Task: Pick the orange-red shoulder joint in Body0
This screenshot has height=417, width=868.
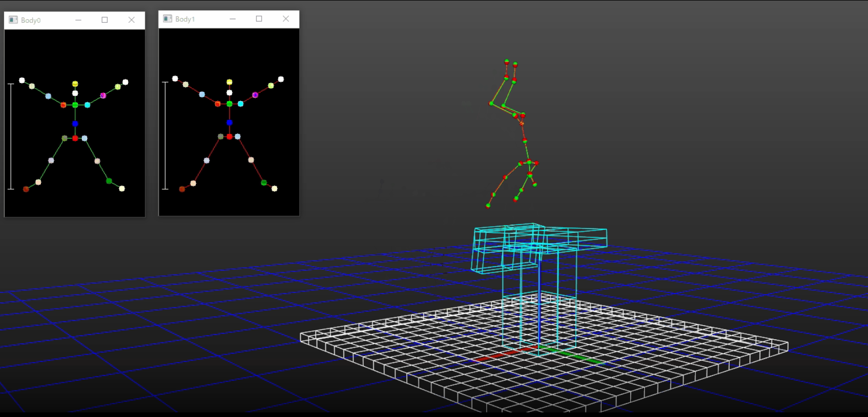Action: click(63, 105)
